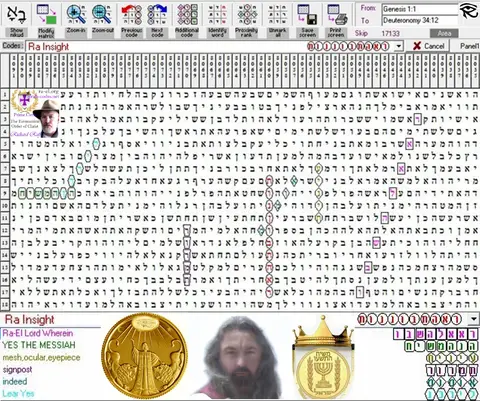480x401 pixels.
Task: Click the man-with-hat logo in the matrix
Action: [x=36, y=114]
